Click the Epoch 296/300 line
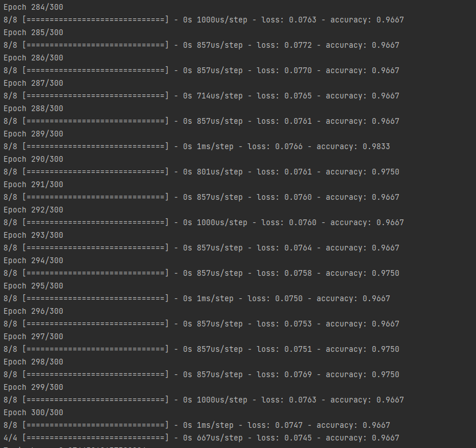This screenshot has width=476, height=448. click(x=33, y=312)
